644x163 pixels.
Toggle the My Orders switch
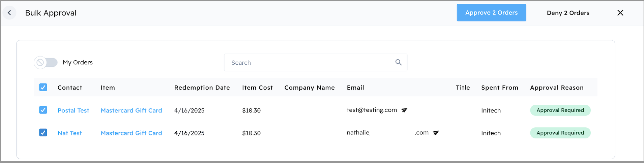(x=46, y=62)
